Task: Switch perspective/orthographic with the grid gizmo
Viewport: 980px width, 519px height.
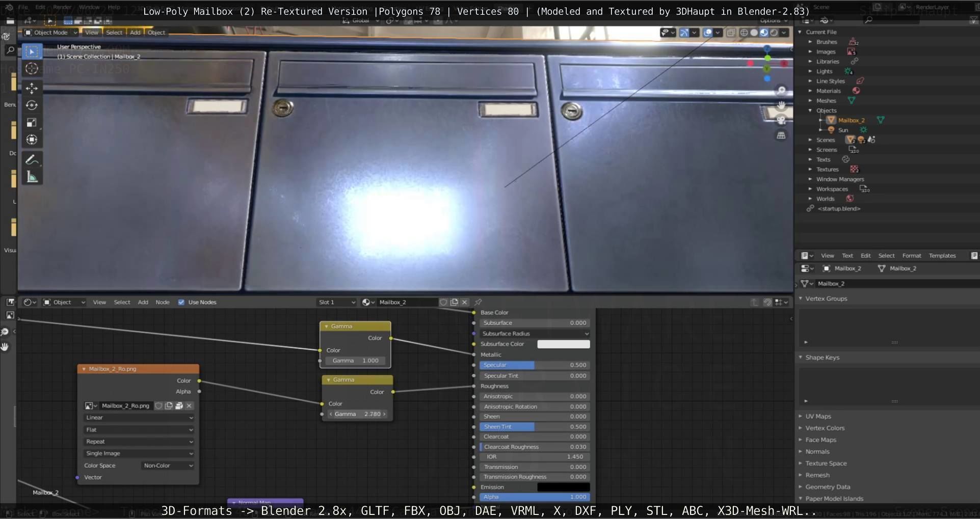Action: tap(781, 135)
